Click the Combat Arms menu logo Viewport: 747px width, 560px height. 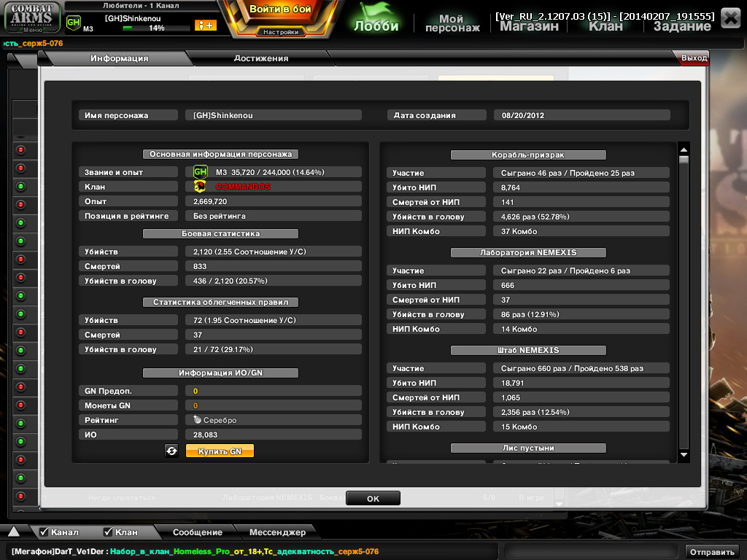(x=32, y=17)
